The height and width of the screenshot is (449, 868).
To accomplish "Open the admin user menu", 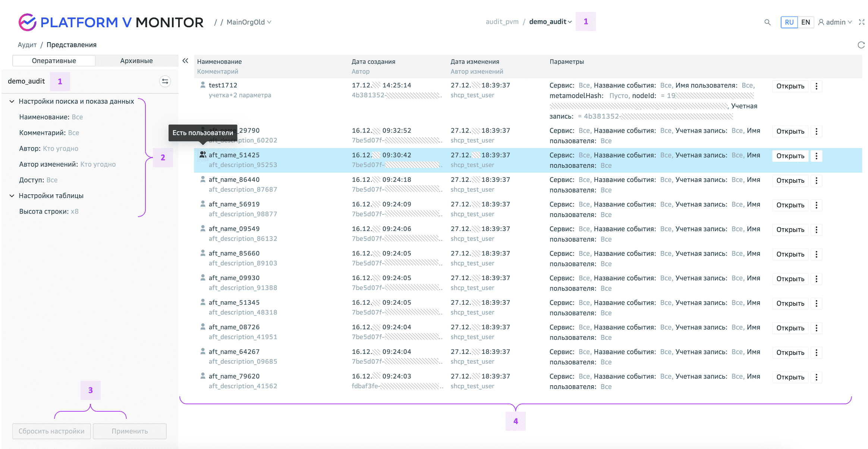I will (835, 22).
